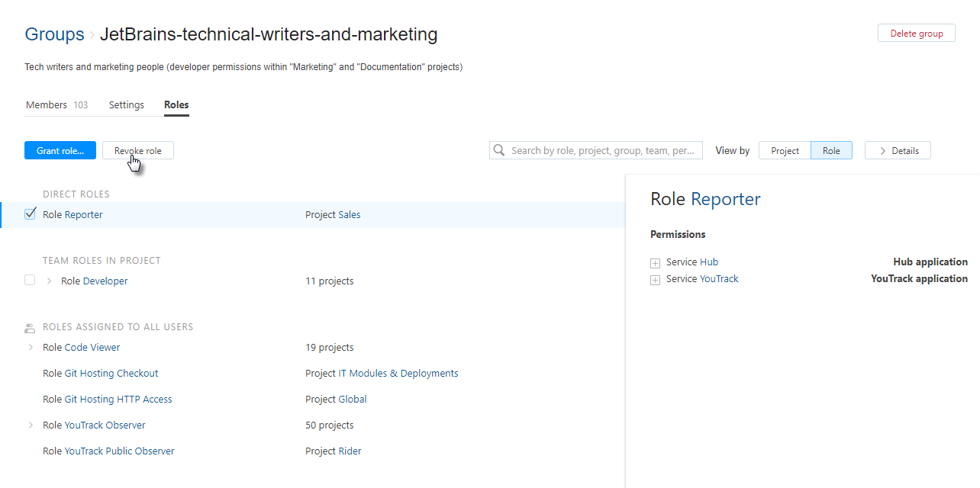Toggle the Details panel button
The height and width of the screenshot is (488, 980).
[x=898, y=151]
